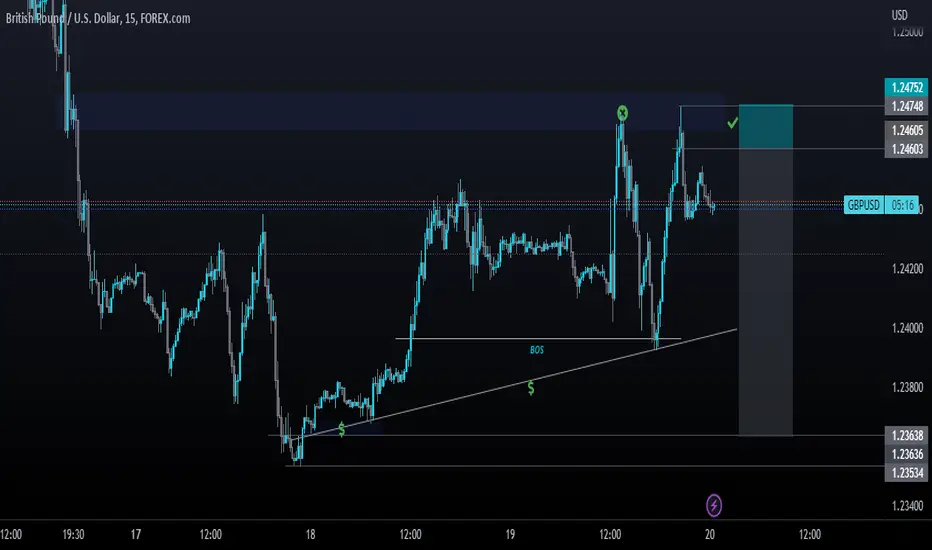Select the 1.24603 price label
Screen dimensions: 932x550
coord(906,149)
